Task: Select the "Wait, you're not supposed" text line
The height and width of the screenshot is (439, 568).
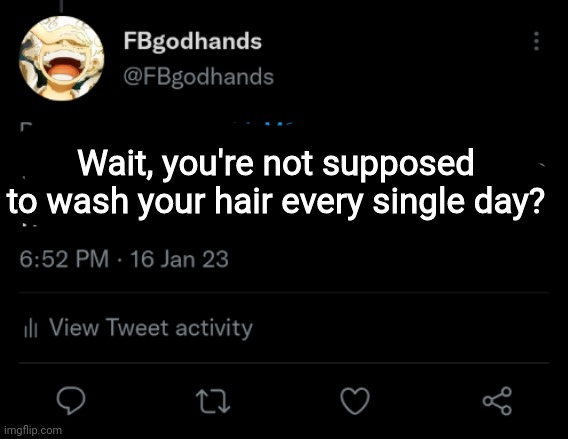Action: (276, 164)
